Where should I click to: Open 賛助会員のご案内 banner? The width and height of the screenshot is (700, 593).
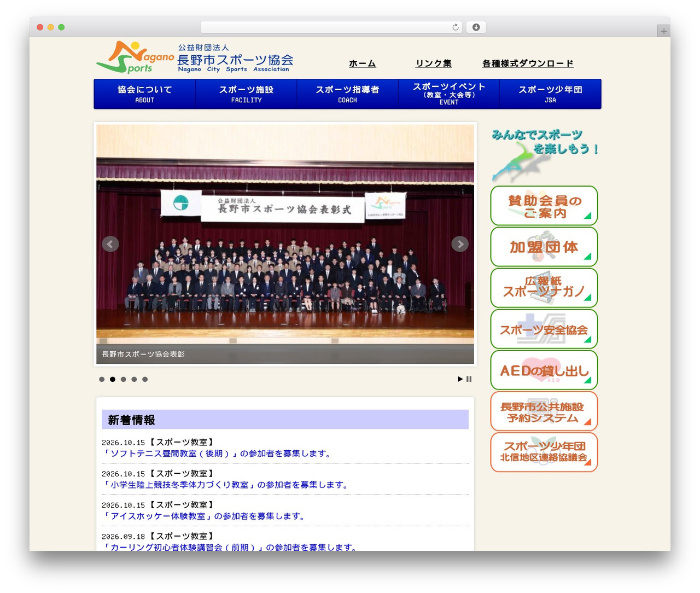click(x=544, y=206)
